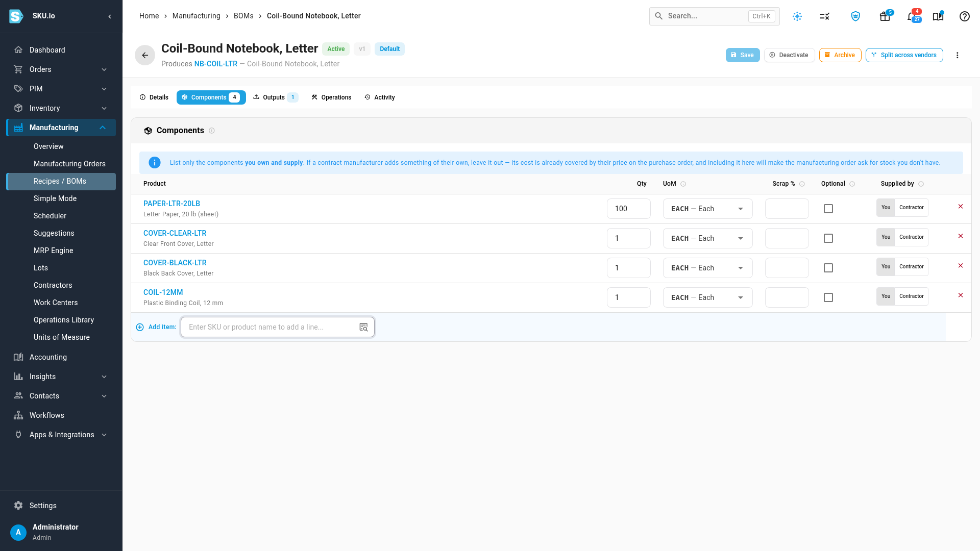This screenshot has width=980, height=551.
Task: Click the Scrap % field for COVER-CLEAR-LTR
Action: click(x=787, y=238)
